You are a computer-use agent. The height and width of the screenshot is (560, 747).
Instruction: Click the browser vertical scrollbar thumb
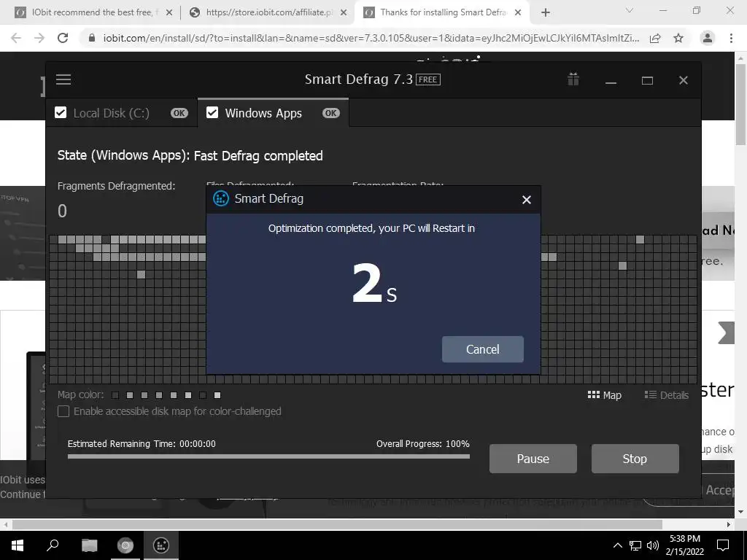741,104
